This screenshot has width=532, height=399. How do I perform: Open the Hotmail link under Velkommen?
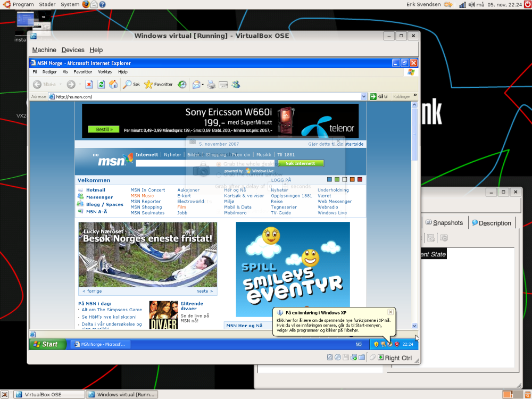click(95, 190)
